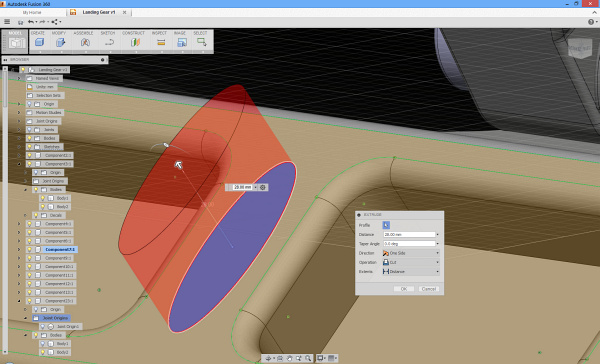This screenshot has width=600, height=364.
Task: Click the Save icon in top bar
Action: pyautogui.click(x=21, y=22)
